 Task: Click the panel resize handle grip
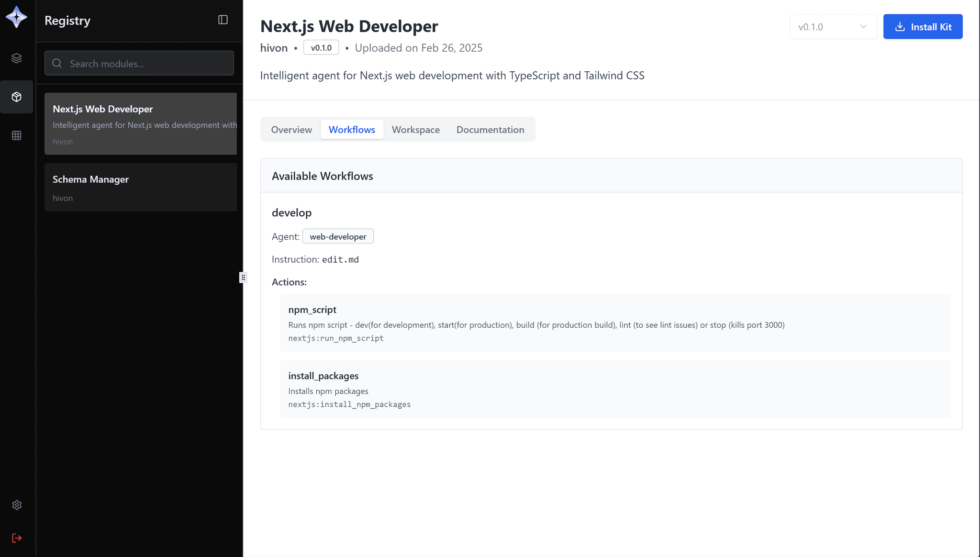tap(243, 278)
